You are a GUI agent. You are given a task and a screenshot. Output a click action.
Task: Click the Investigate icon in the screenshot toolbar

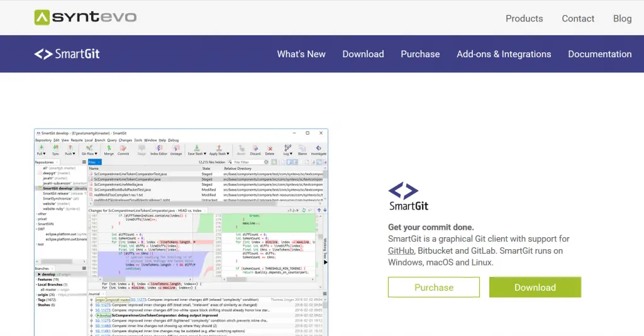[319, 150]
